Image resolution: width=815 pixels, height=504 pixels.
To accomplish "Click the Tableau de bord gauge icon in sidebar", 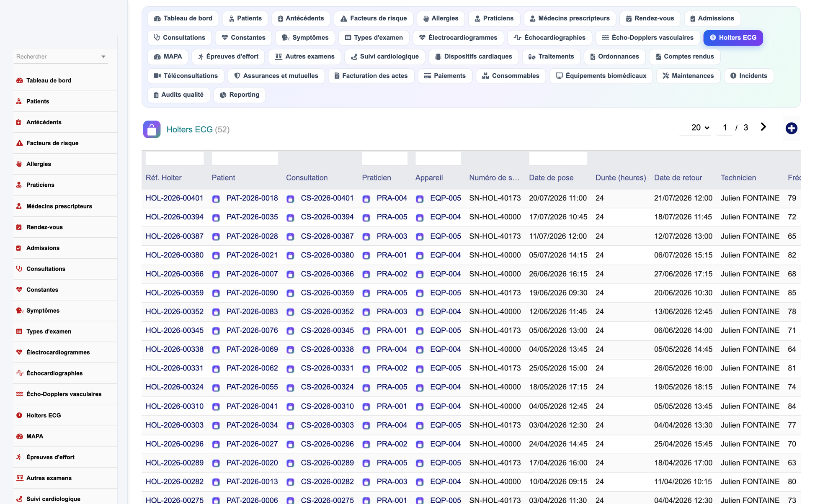I will [19, 80].
